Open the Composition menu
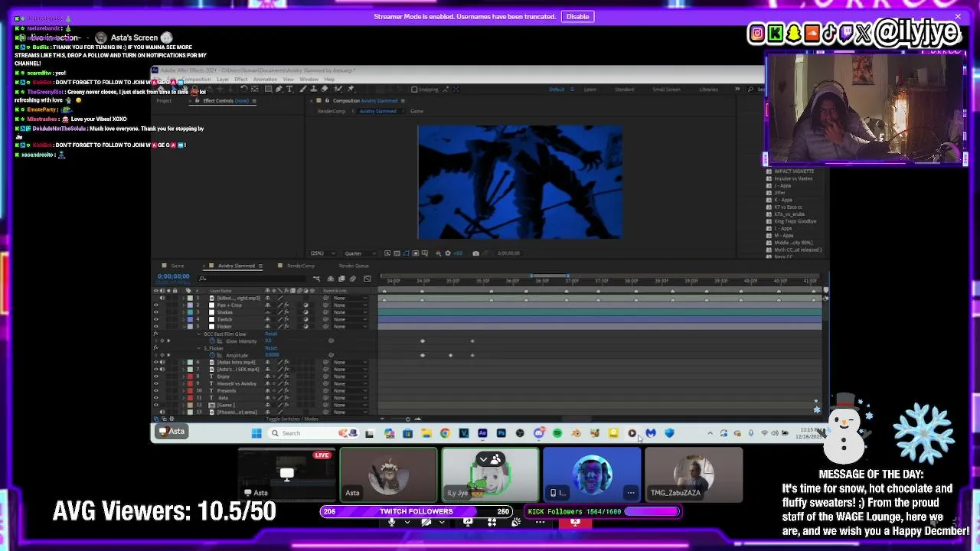Viewport: 980px width, 551px height. click(196, 79)
